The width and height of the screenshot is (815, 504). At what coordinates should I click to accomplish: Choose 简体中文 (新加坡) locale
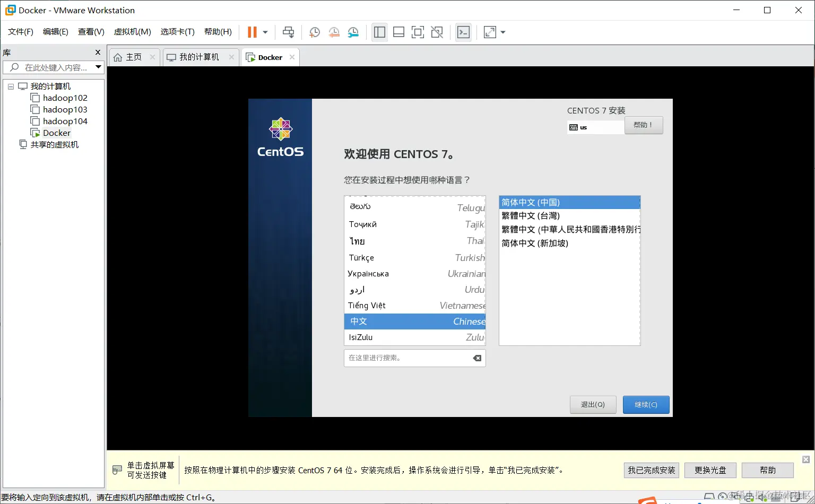point(570,244)
